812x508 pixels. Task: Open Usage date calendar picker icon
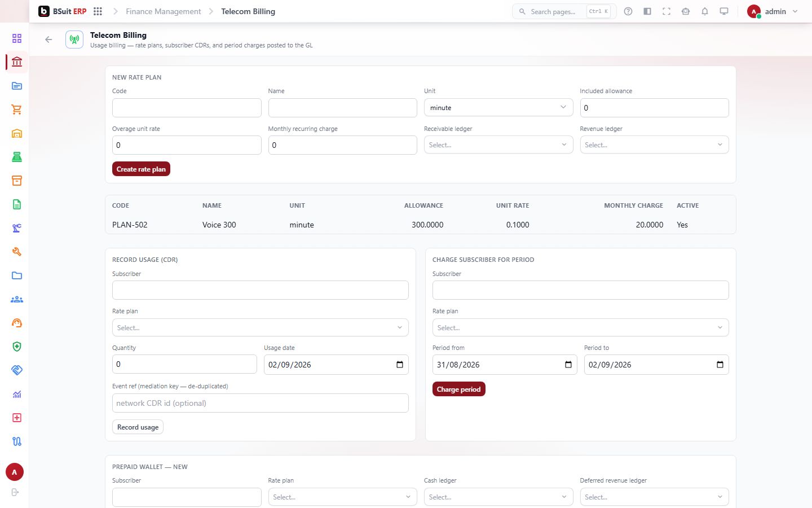(400, 365)
